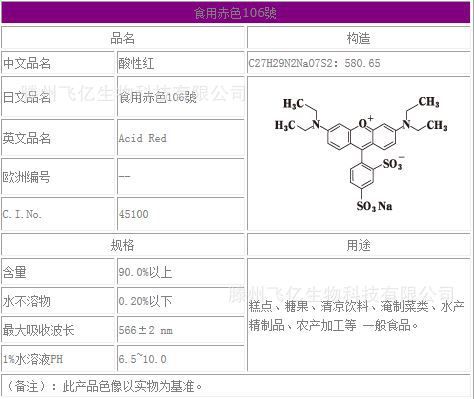Select the Acid Red value
474x399 pixels.
click(x=143, y=138)
